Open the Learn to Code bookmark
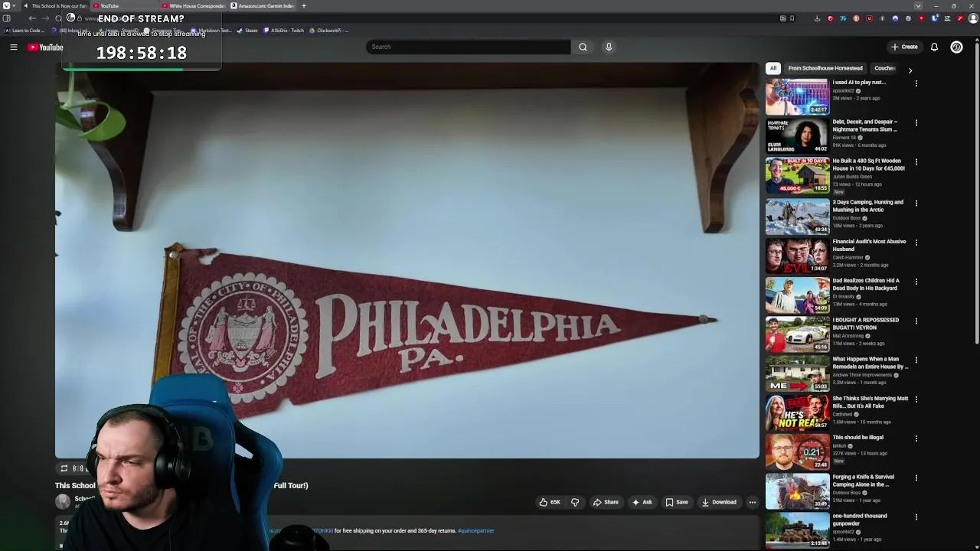Screen dimensions: 980x551 coord(24,31)
